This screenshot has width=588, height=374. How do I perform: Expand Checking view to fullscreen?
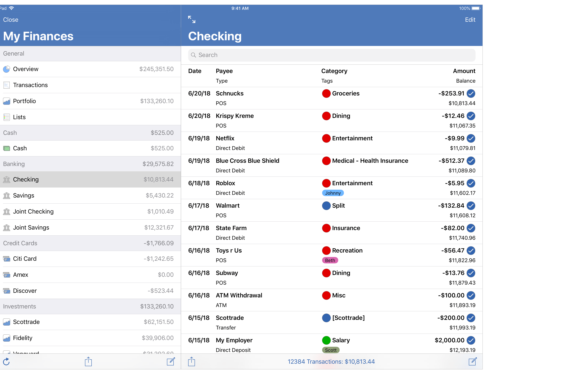pos(192,19)
